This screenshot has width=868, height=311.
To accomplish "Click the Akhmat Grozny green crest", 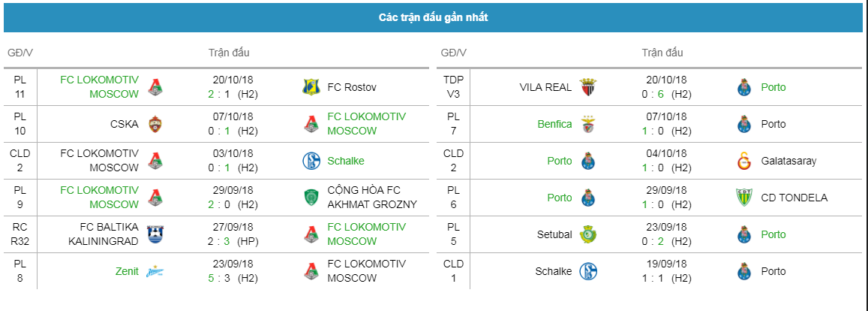I will [311, 198].
